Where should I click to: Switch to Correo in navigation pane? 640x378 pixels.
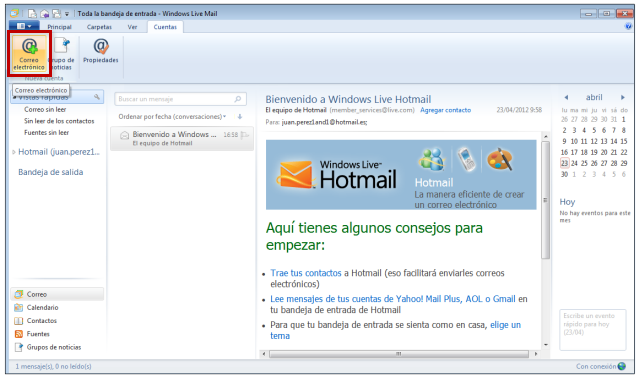pyautogui.click(x=57, y=294)
